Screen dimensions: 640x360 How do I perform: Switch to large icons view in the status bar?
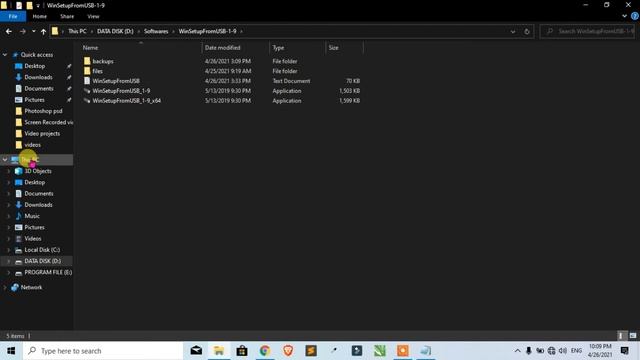pyautogui.click(x=633, y=336)
